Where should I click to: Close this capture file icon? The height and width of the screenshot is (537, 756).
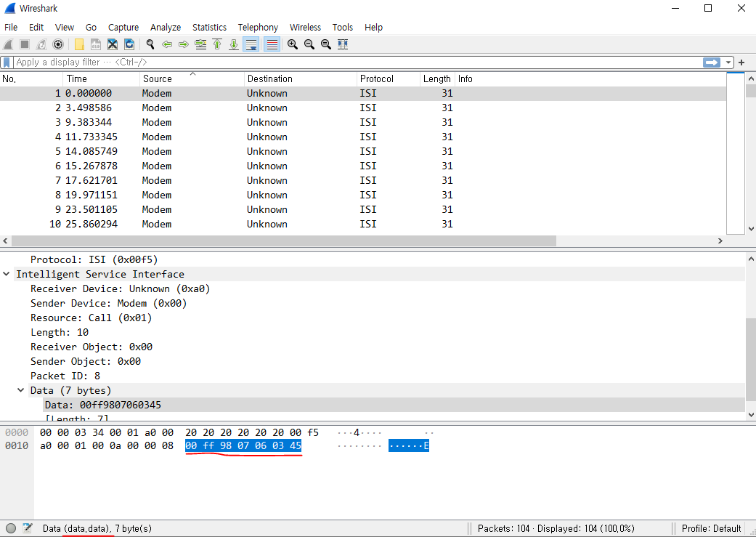113,44
